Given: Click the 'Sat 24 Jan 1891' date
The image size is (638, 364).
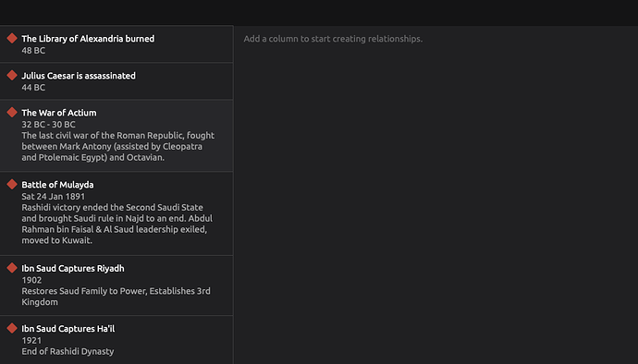Looking at the screenshot, I should pyautogui.click(x=54, y=197).
